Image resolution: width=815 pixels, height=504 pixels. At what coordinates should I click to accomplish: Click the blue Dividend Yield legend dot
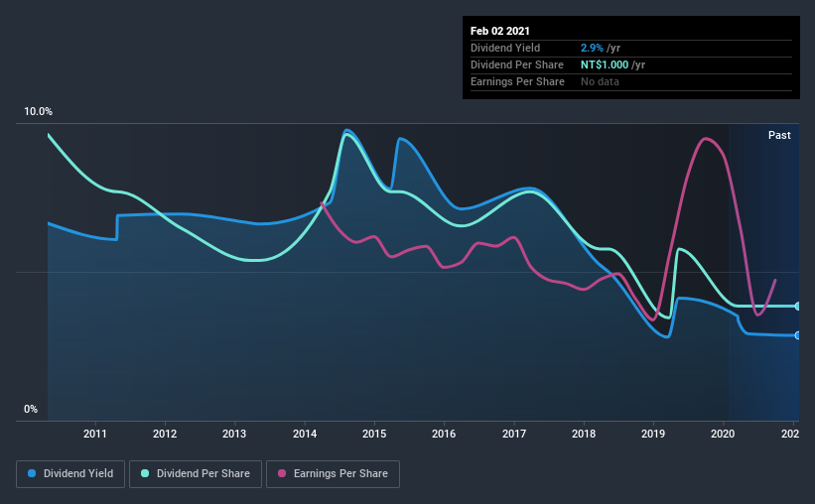coord(32,473)
